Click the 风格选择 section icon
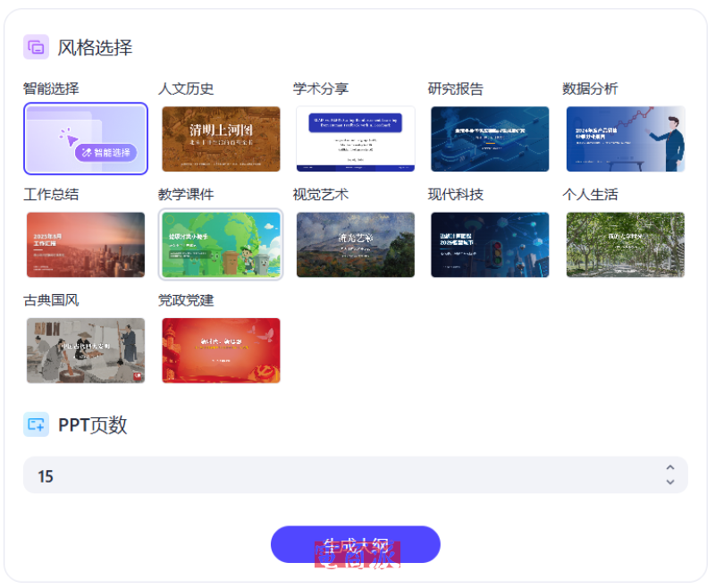This screenshot has width=715, height=588. (x=36, y=47)
